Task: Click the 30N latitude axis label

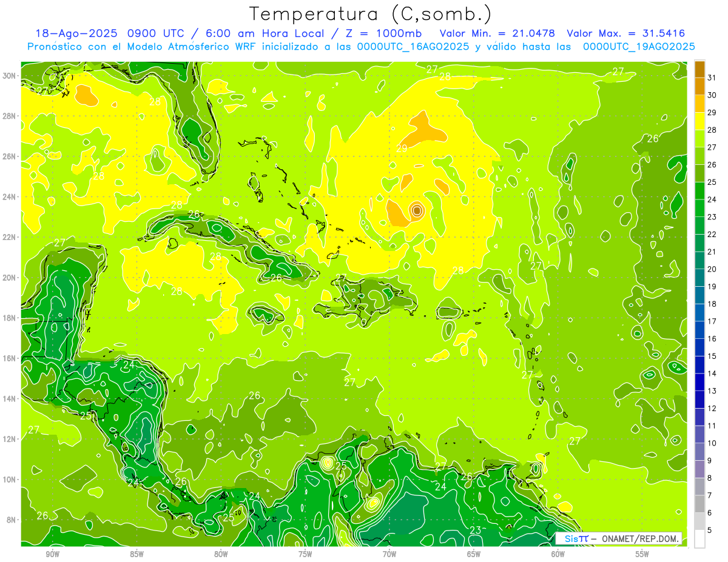Action: 10,76
